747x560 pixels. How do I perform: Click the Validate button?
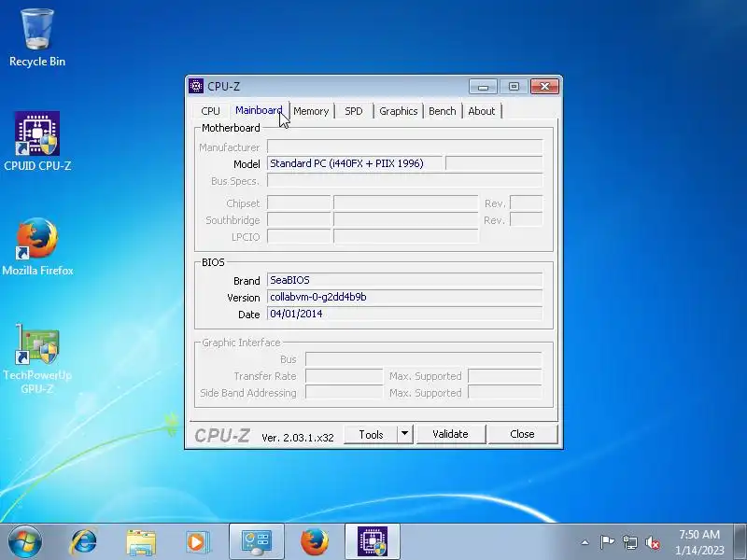click(451, 434)
